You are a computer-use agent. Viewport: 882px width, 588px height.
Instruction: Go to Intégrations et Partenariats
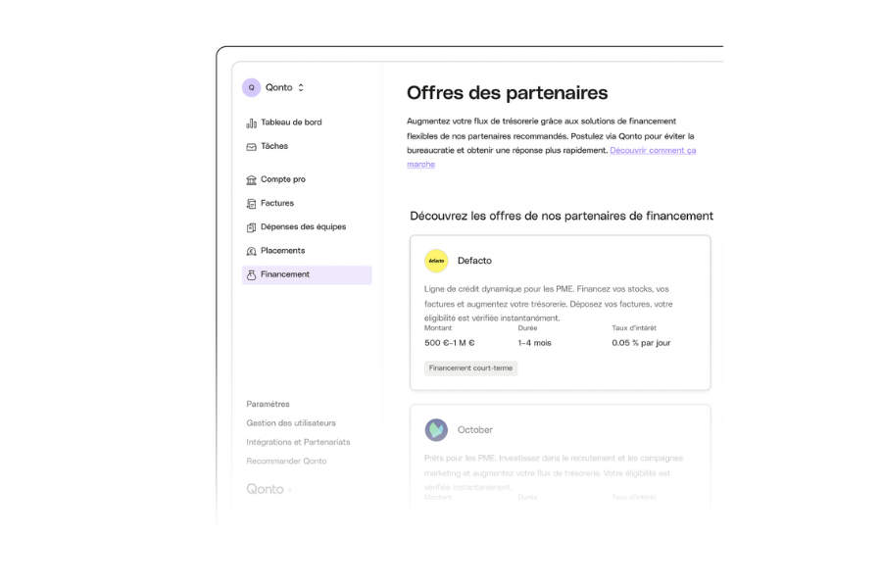[x=298, y=442]
